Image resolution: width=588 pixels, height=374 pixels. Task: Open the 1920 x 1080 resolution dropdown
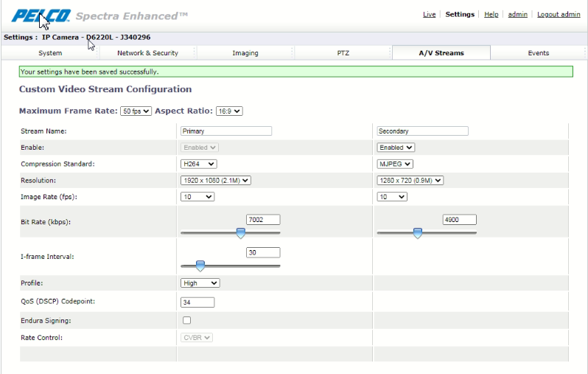pos(216,181)
